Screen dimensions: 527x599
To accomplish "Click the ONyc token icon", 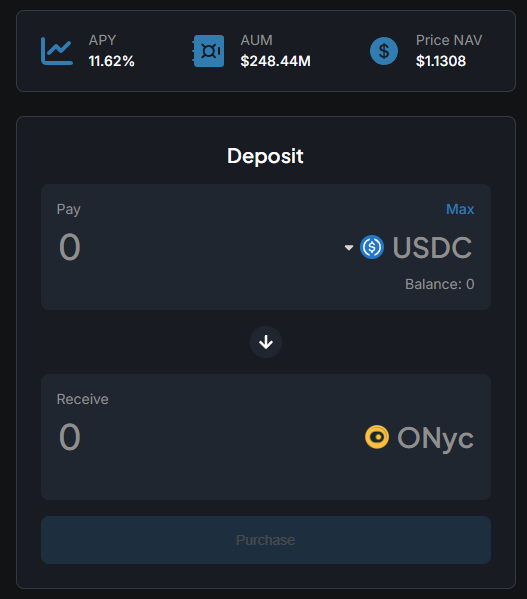I will pos(377,437).
